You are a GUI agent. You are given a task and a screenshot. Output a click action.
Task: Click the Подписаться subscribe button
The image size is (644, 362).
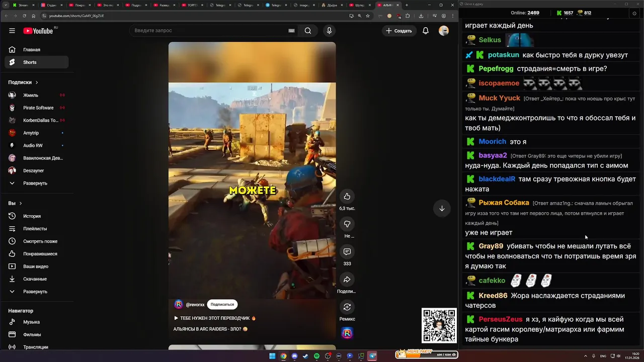click(222, 304)
